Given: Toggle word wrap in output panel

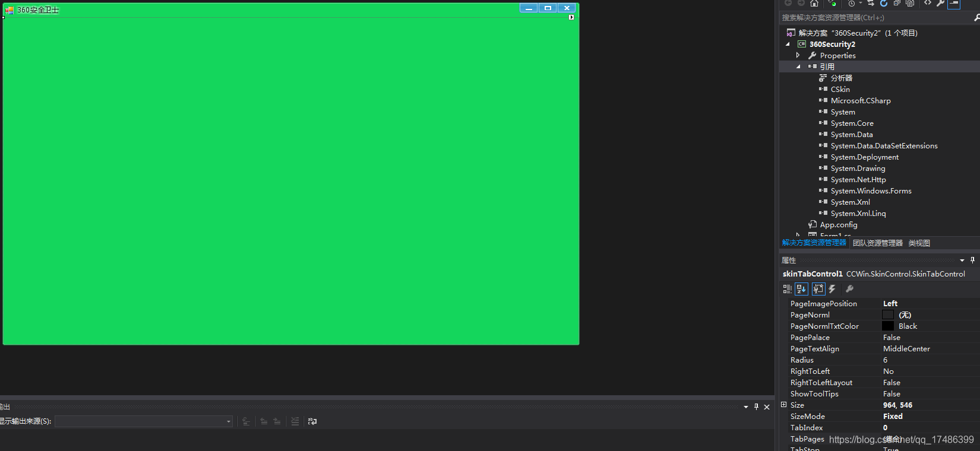Looking at the screenshot, I should pyautogui.click(x=312, y=421).
